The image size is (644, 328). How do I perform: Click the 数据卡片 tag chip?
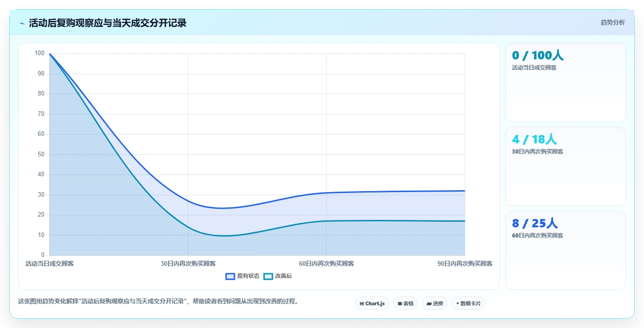(468, 303)
